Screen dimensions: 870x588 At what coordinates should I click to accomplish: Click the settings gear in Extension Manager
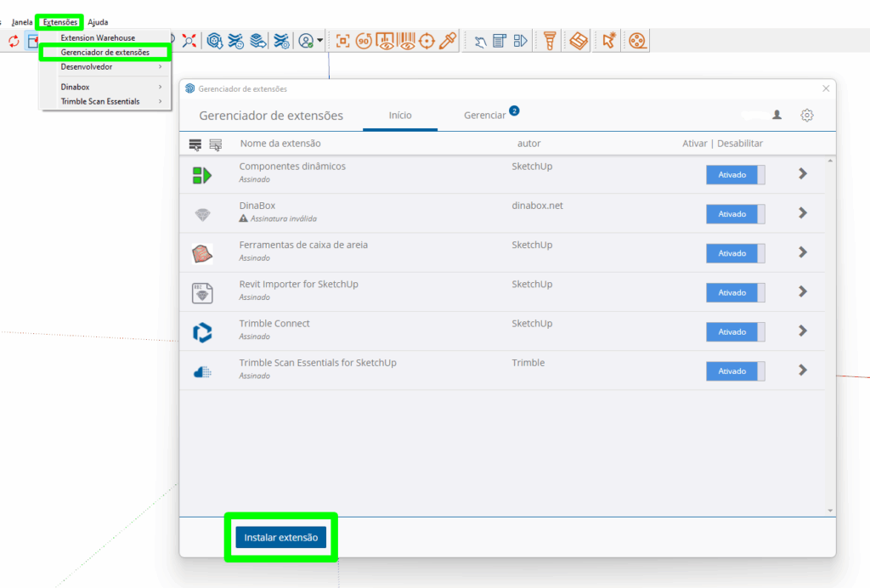807,115
